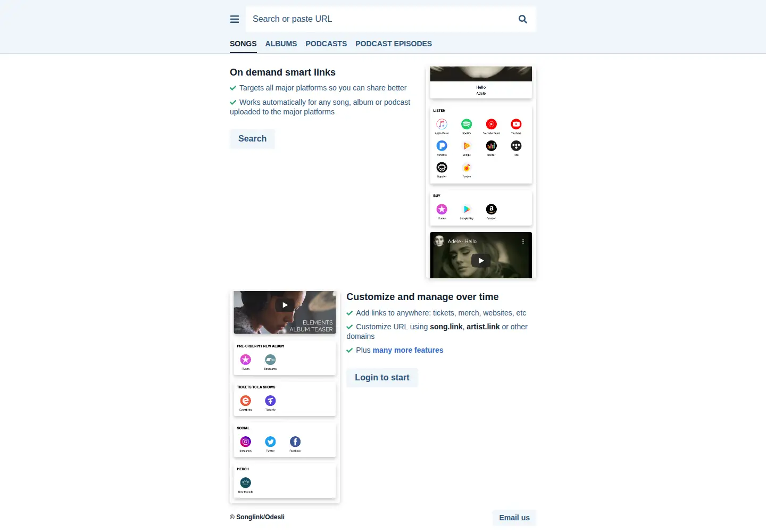
Task: Click the Napster icon
Action: tap(442, 168)
